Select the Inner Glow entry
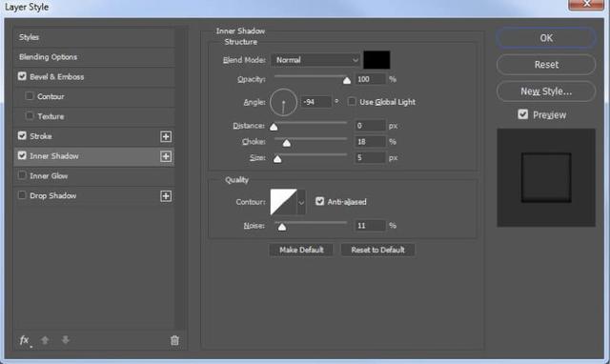The width and height of the screenshot is (610, 364). (x=49, y=176)
